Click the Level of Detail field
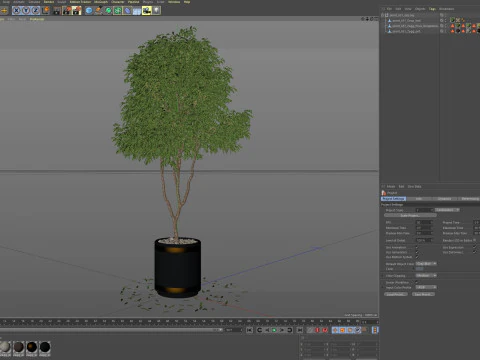This screenshot has width=480, height=360. pyautogui.click(x=424, y=240)
